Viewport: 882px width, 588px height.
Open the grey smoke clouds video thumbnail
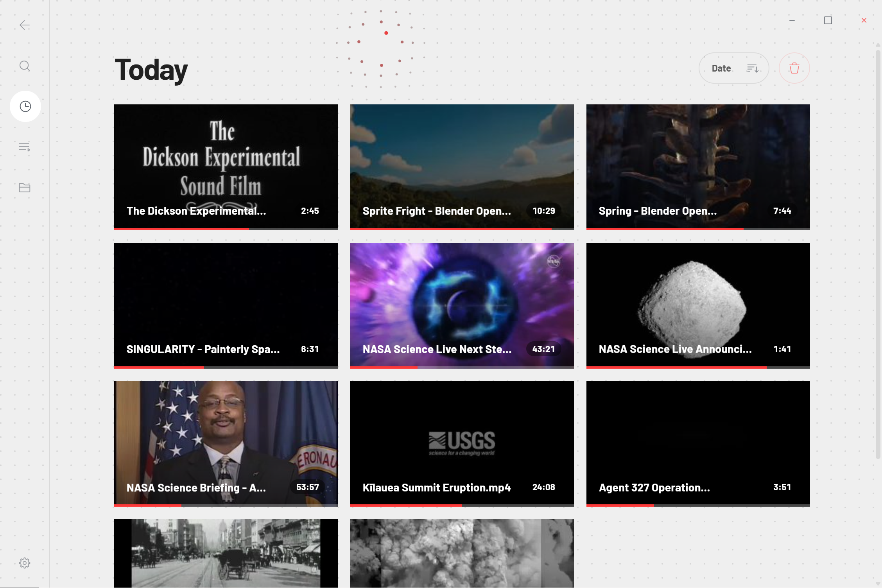pyautogui.click(x=462, y=553)
